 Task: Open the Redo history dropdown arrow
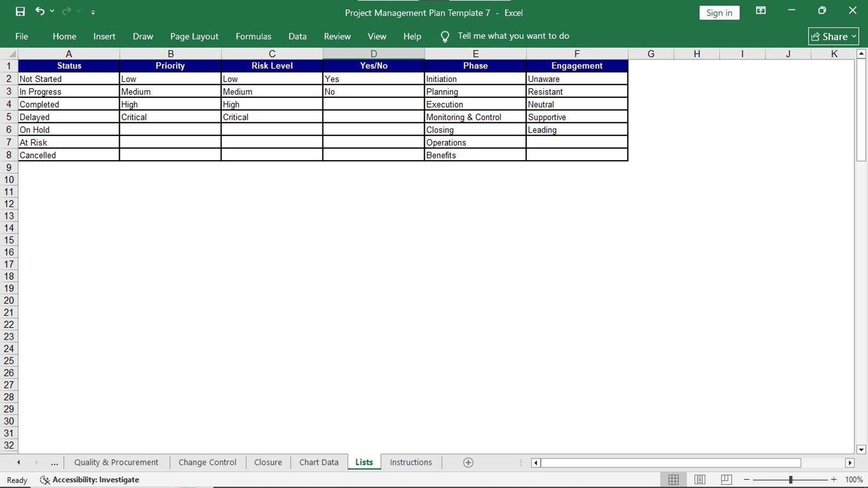79,11
